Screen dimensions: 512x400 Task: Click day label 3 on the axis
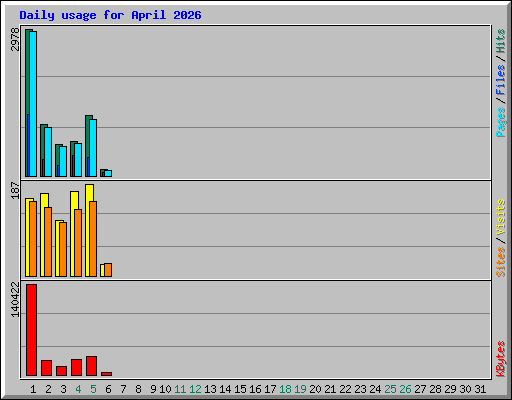[x=63, y=389]
